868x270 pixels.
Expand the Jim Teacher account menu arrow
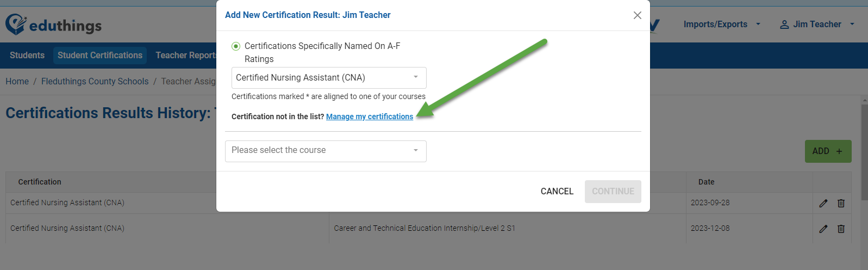click(x=852, y=24)
